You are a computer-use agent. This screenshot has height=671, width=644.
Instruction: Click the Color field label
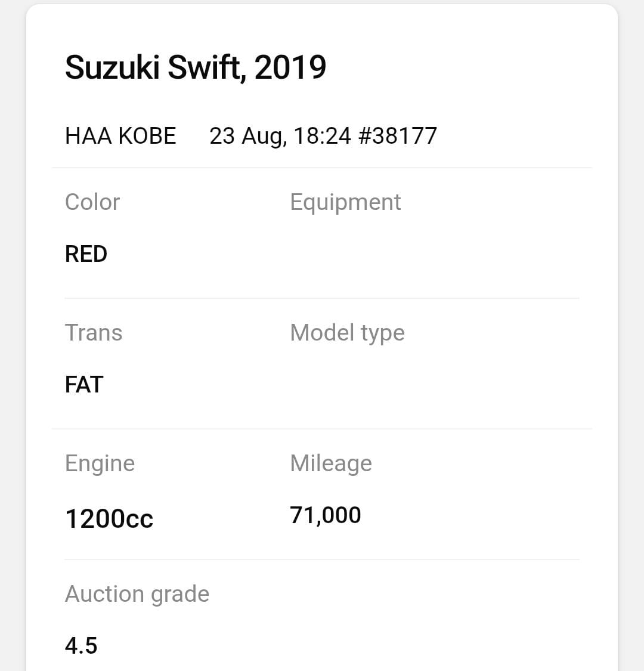pyautogui.click(x=92, y=202)
